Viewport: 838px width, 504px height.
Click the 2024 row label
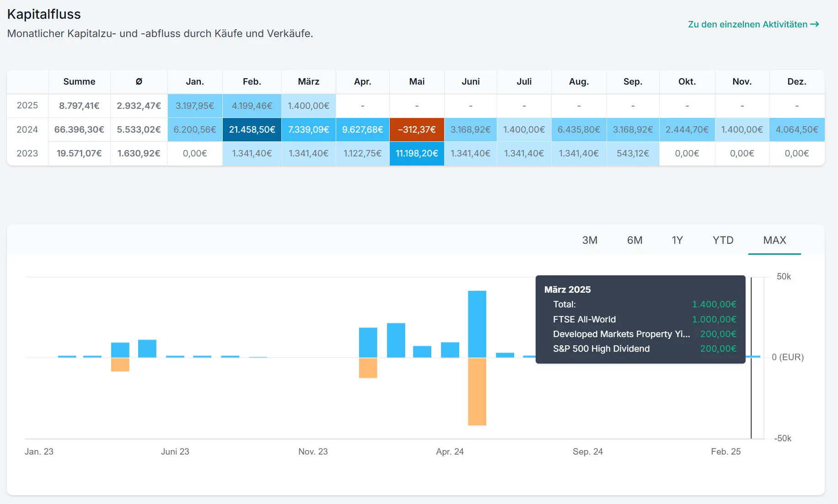coord(27,129)
